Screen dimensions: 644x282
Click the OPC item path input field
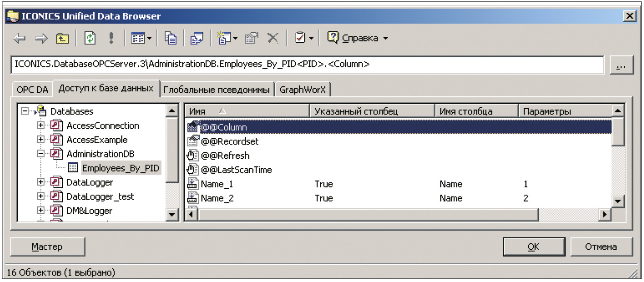tap(307, 65)
